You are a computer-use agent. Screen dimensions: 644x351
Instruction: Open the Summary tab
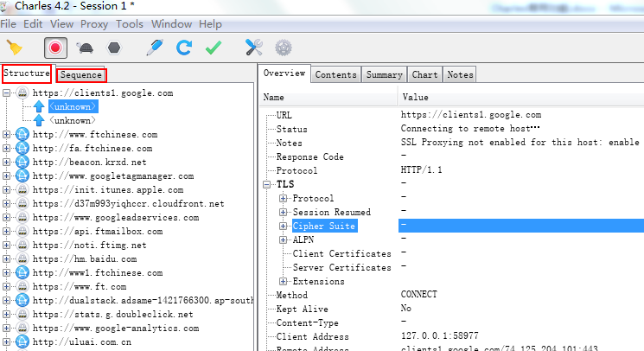(385, 74)
